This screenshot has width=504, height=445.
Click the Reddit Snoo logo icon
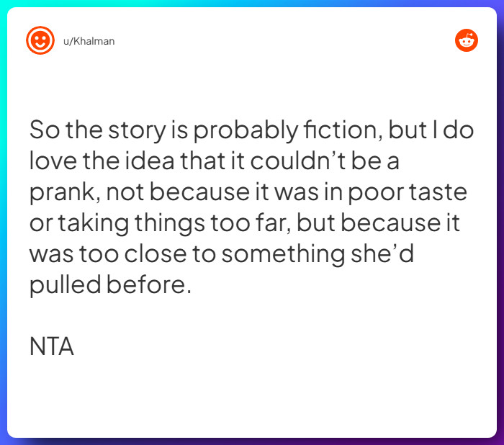tap(467, 40)
